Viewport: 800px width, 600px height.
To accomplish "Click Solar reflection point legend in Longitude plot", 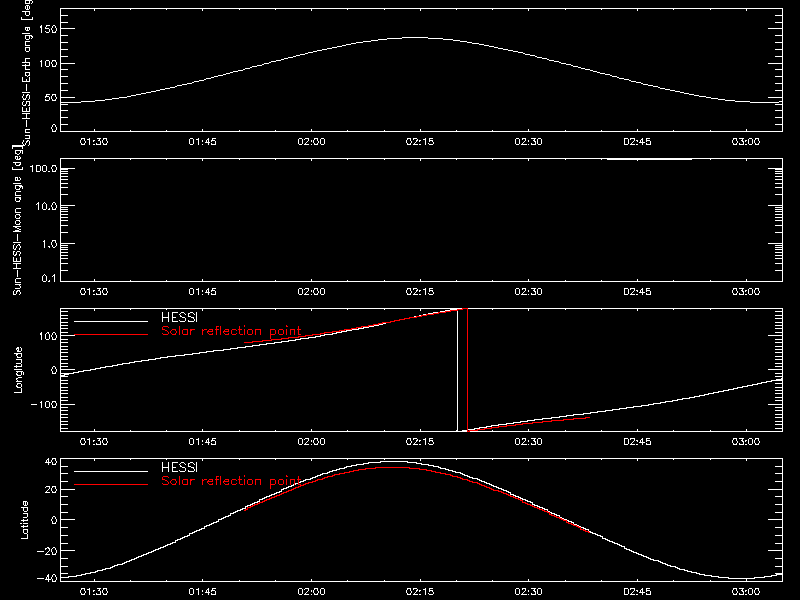I will point(231,331).
